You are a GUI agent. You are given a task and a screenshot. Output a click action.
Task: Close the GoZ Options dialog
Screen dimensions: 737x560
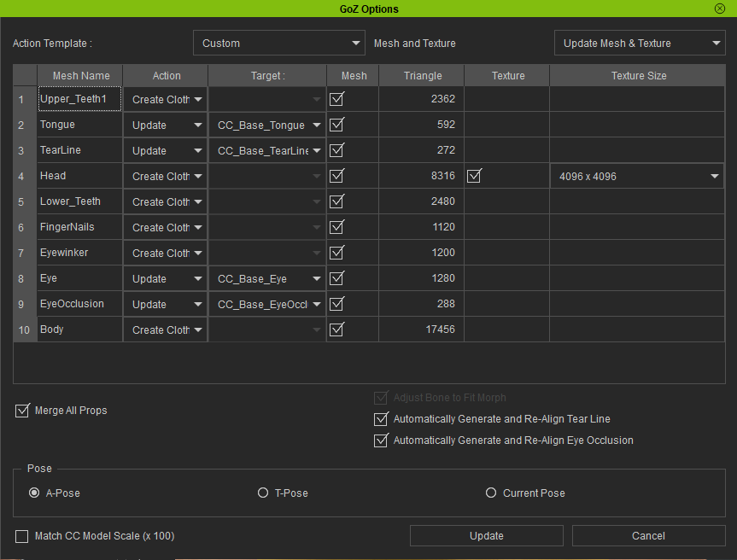click(x=720, y=9)
